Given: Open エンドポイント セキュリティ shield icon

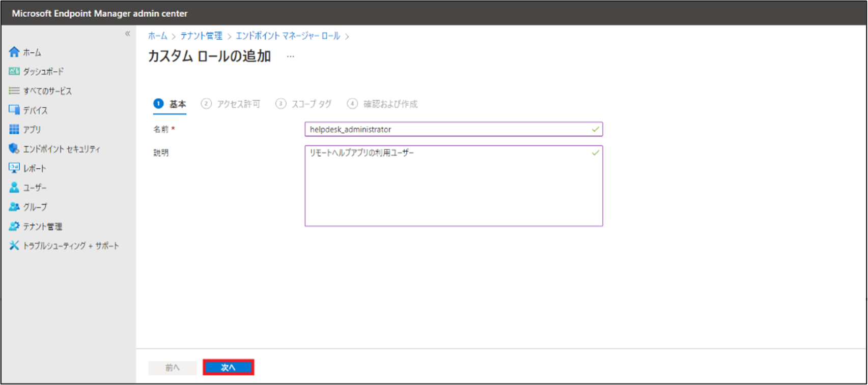Looking at the screenshot, I should 14,149.
